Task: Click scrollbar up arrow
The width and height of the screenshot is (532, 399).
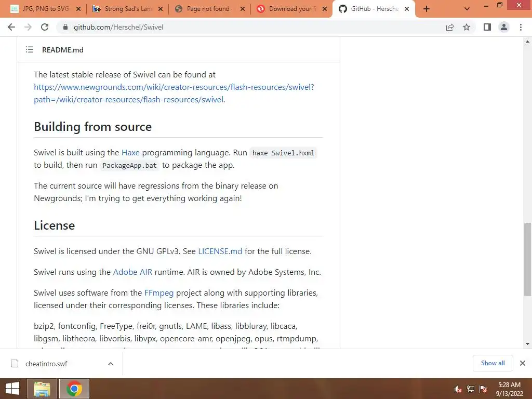Action: tap(527, 42)
